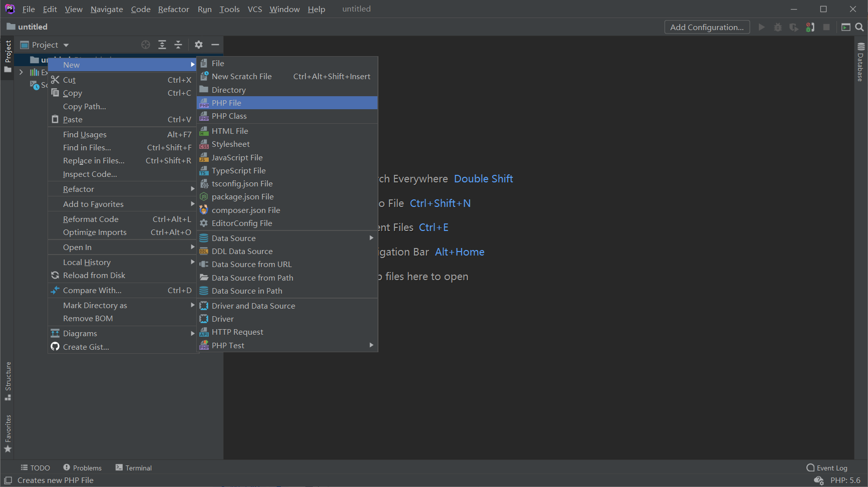Click the Listen for PHP Debug Connections icon
Image resolution: width=868 pixels, height=487 pixels.
coord(810,27)
